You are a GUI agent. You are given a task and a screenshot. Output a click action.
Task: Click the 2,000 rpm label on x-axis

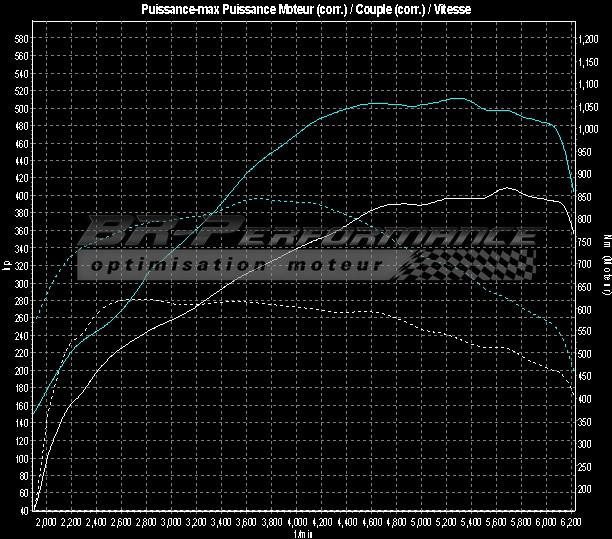[x=46, y=523]
